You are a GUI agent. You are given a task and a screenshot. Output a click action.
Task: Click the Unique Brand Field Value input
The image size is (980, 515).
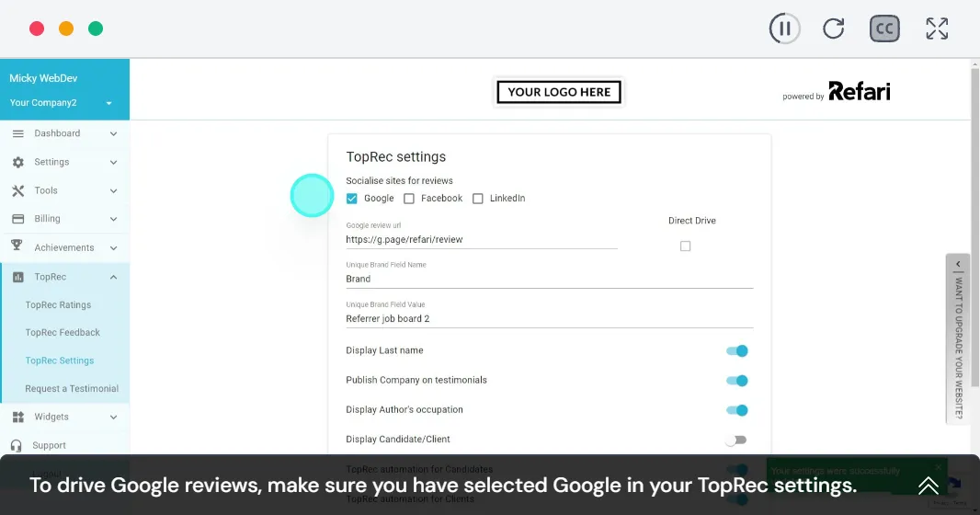550,319
